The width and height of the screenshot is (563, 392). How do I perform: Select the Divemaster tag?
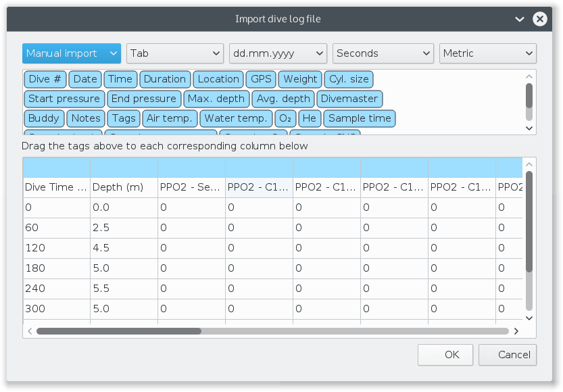point(351,99)
